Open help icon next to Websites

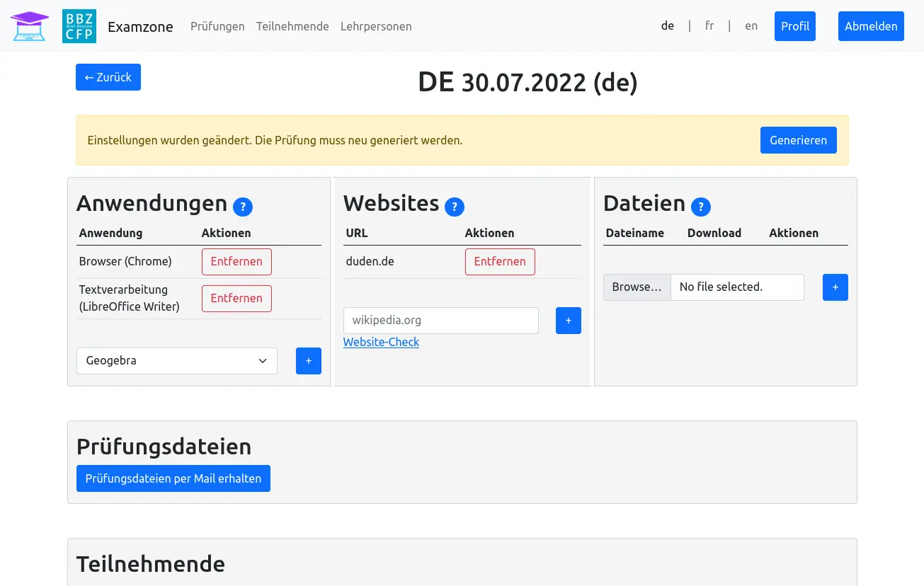(x=455, y=207)
